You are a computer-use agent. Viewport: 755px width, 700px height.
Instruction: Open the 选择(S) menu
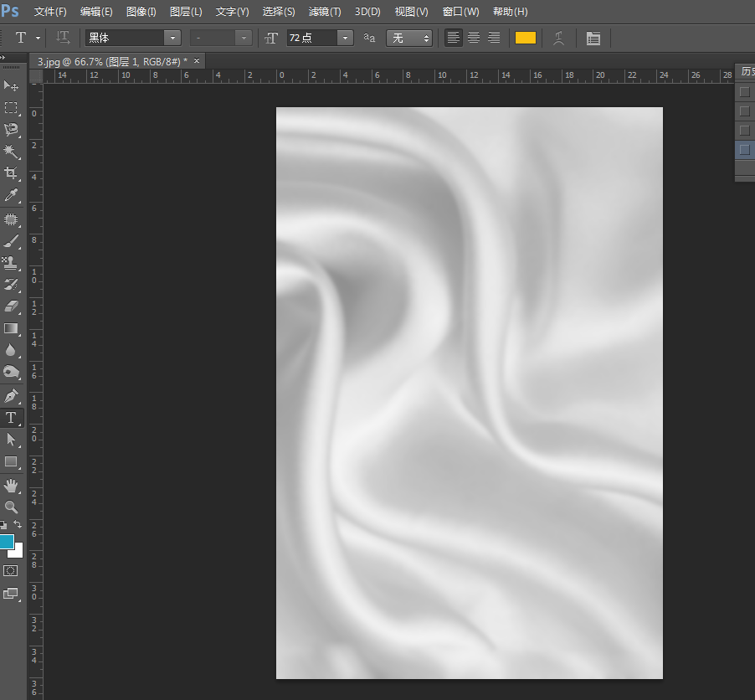(279, 12)
